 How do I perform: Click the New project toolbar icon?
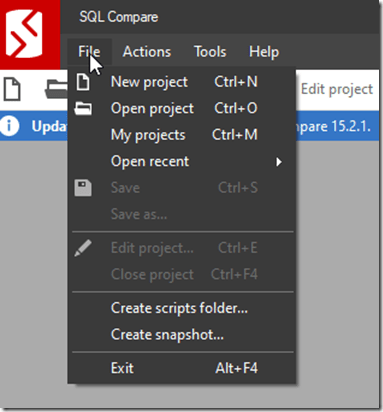coord(12,89)
